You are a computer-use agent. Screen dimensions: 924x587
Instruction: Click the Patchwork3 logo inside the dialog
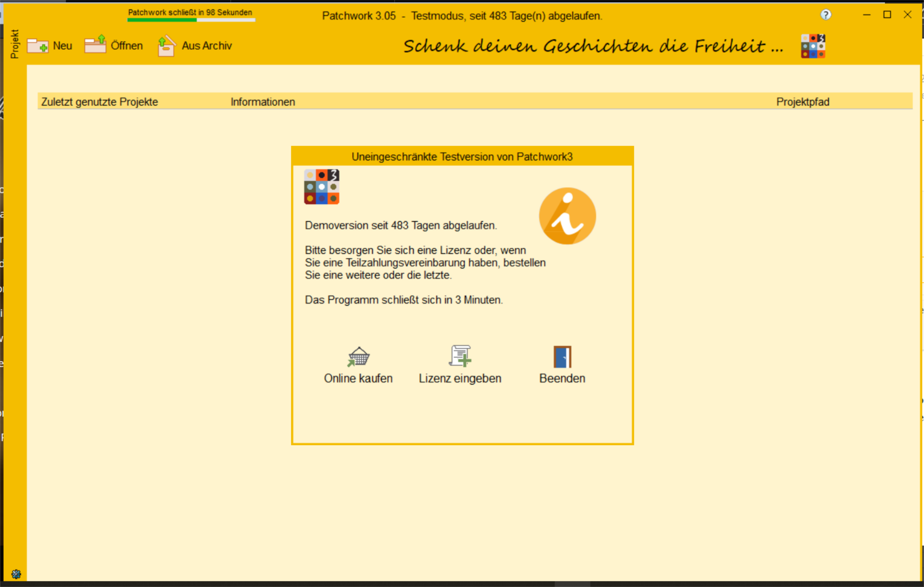(322, 187)
